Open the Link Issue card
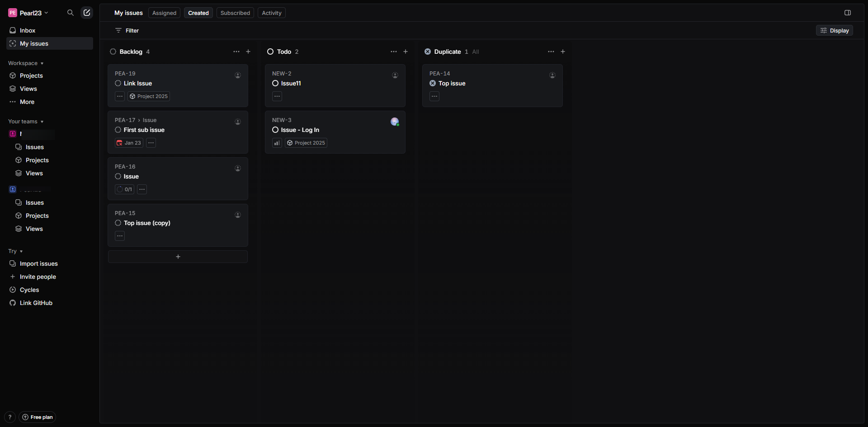The width and height of the screenshot is (868, 427). [x=178, y=84]
